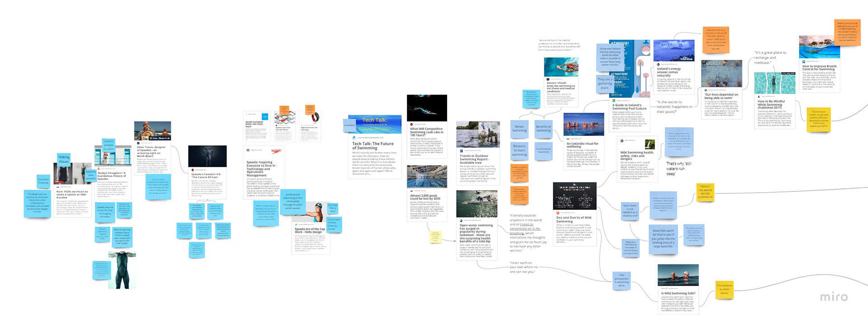Select the 'Making Waves' blue sticky note
868x321 pixels.
64,159
